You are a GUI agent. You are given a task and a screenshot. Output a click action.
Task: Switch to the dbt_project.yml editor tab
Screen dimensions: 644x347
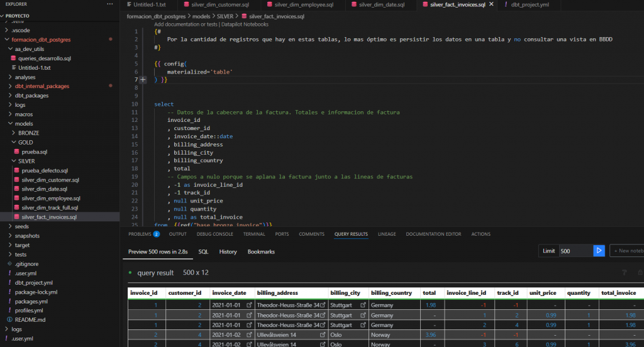pyautogui.click(x=530, y=4)
